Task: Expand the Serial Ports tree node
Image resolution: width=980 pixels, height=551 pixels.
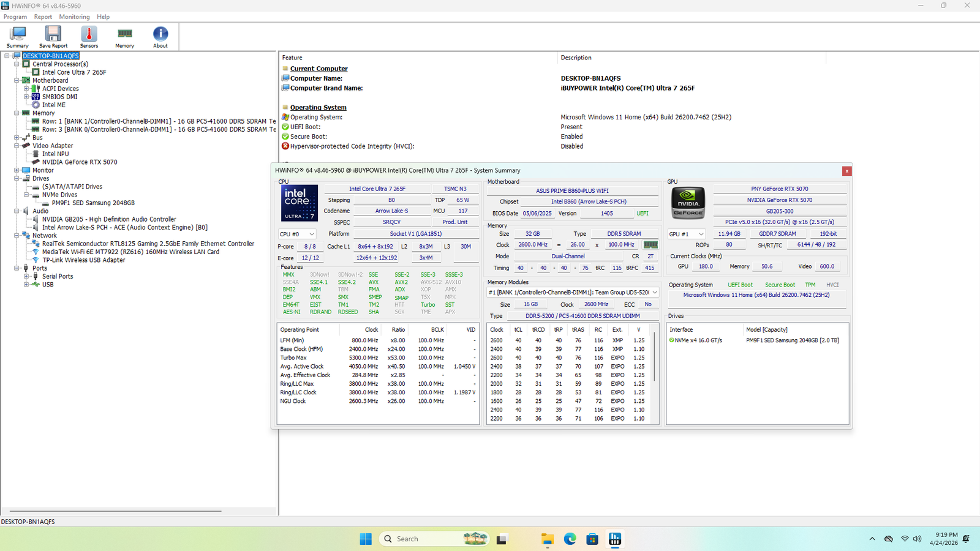Action: coord(26,276)
